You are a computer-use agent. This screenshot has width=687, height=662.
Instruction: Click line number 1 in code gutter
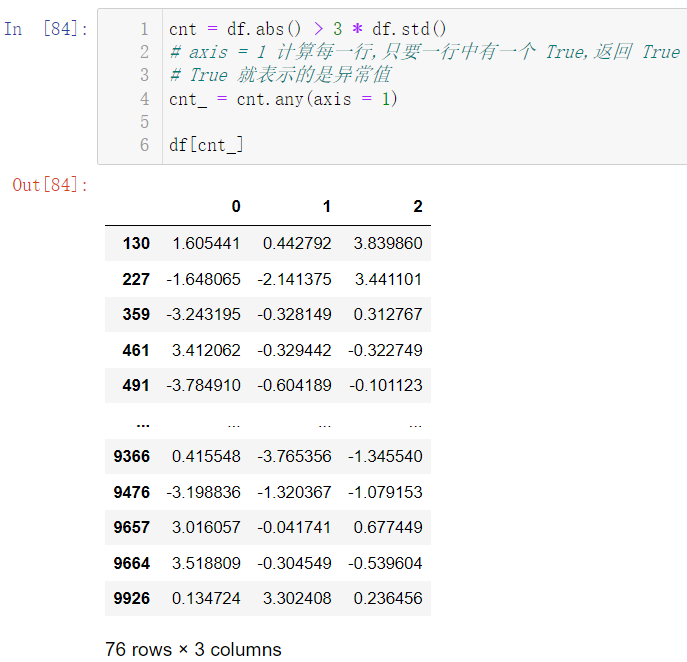click(x=145, y=29)
